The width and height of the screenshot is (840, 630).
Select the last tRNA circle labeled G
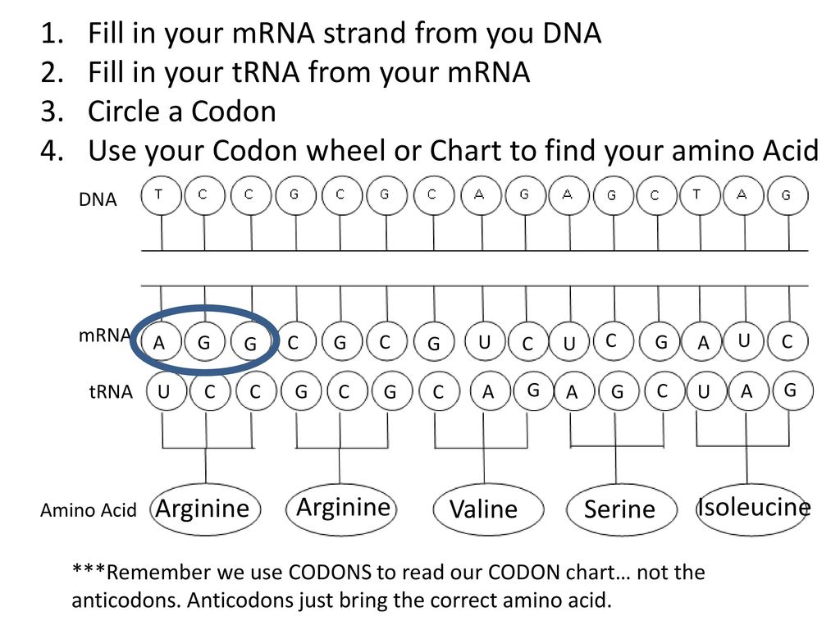tap(792, 390)
